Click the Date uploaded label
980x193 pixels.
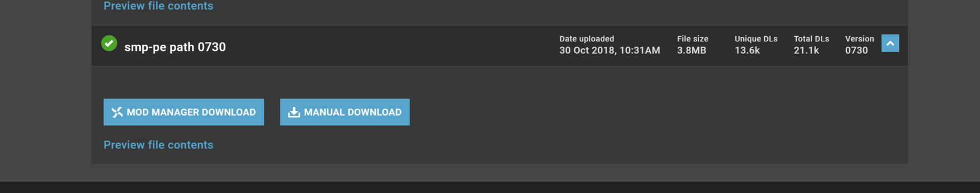586,39
